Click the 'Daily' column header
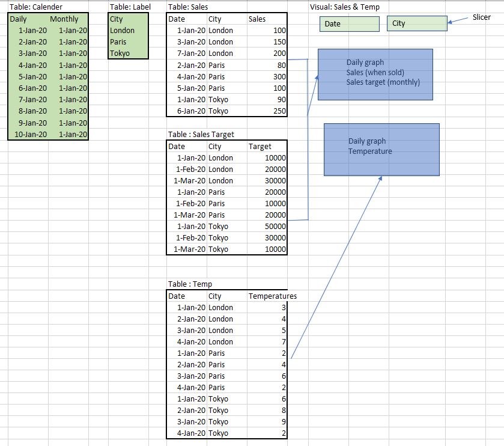The height and width of the screenshot is (446, 504). pos(18,19)
